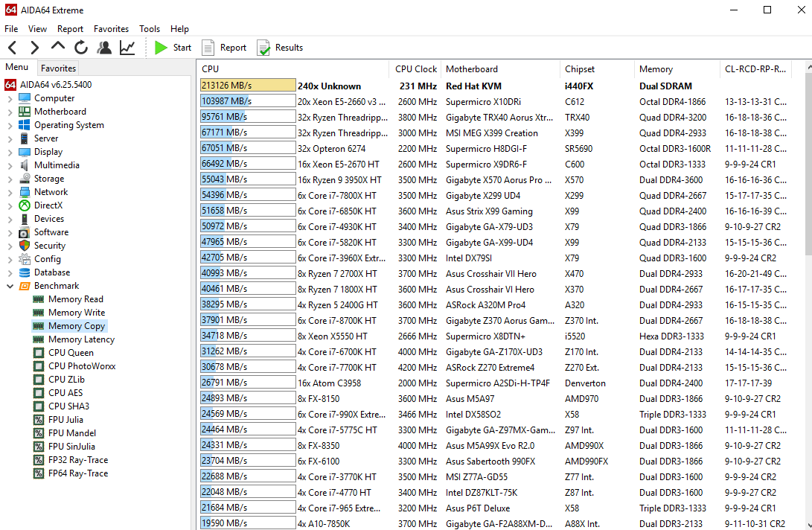
Task: Expand the Motherboard tree node
Action: pos(10,112)
